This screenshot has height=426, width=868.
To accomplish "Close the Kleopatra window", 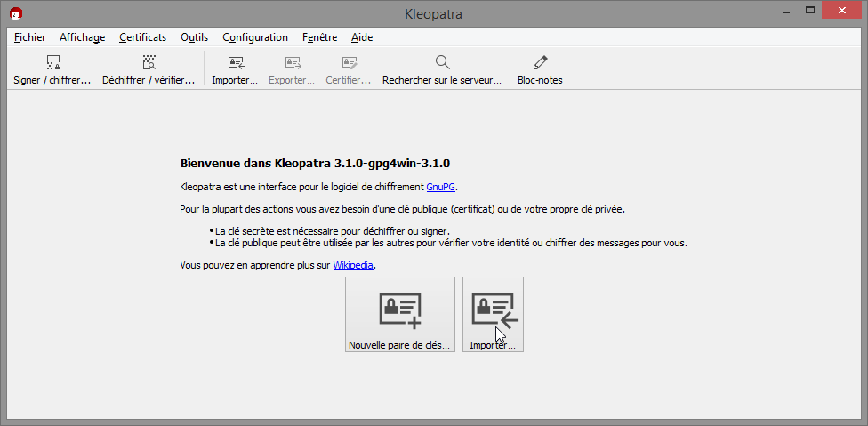I will coord(842,11).
